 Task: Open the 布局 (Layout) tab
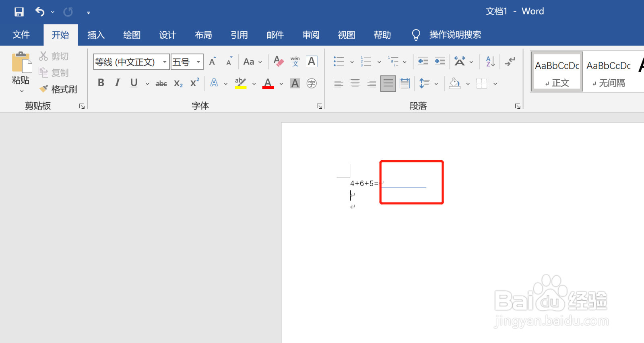[204, 35]
